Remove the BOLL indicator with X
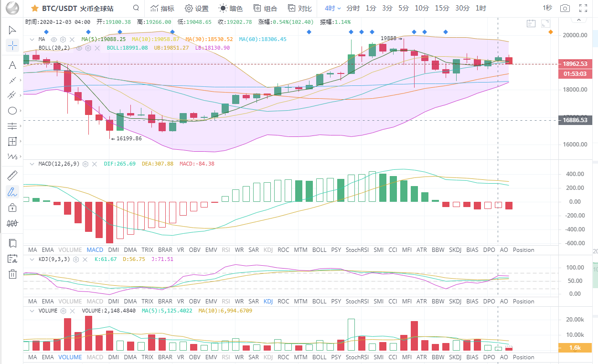 tap(97, 48)
